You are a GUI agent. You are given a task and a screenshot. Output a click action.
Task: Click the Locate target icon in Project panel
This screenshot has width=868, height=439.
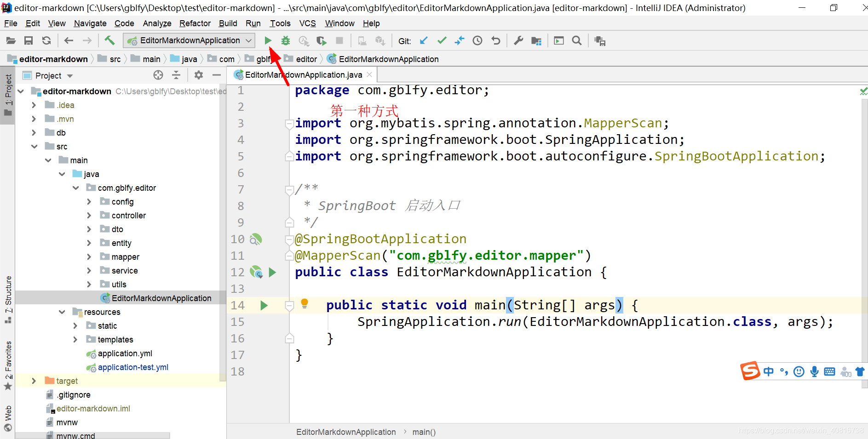pyautogui.click(x=158, y=75)
